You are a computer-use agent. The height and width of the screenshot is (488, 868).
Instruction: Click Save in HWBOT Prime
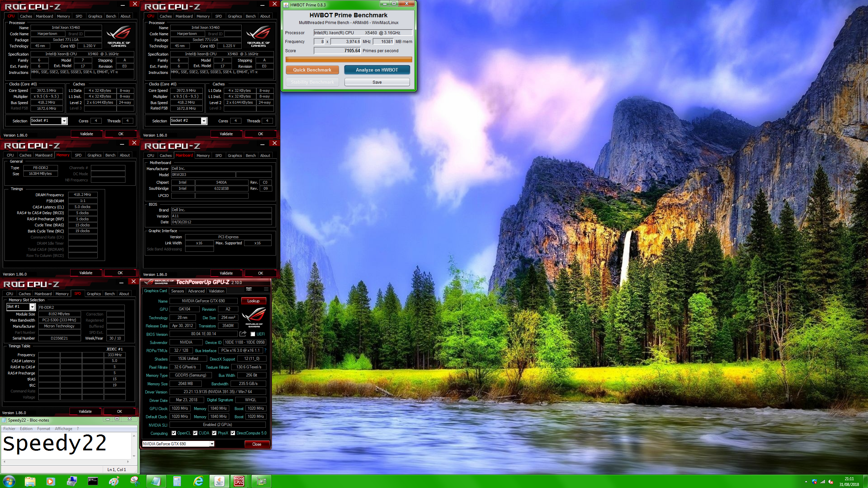(377, 82)
